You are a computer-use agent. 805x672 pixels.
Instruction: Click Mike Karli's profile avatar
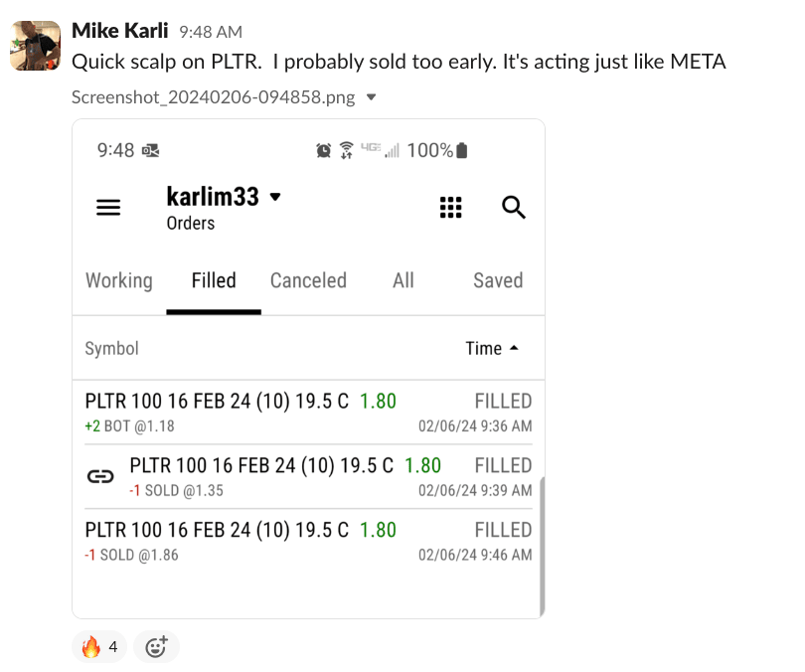click(x=35, y=45)
